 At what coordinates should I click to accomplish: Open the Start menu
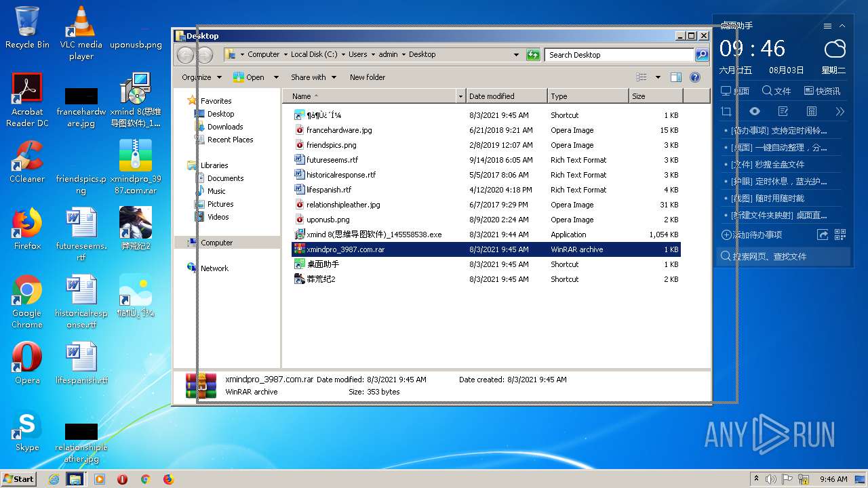[18, 479]
